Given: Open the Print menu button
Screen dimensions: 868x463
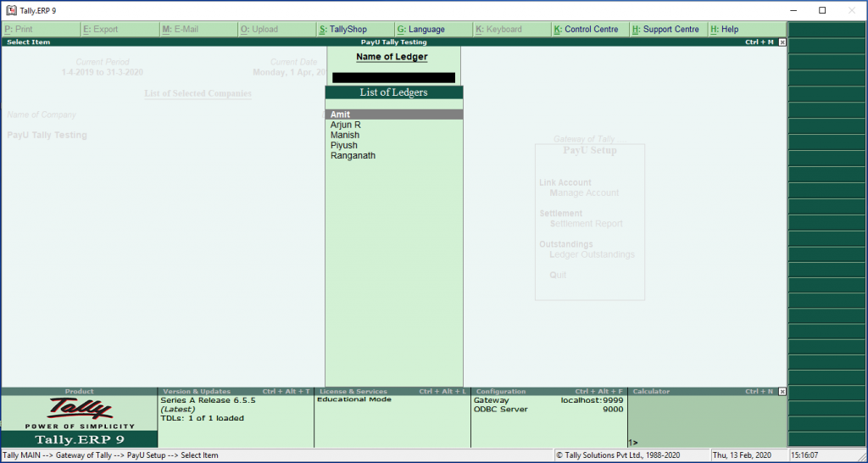Looking at the screenshot, I should (42, 30).
